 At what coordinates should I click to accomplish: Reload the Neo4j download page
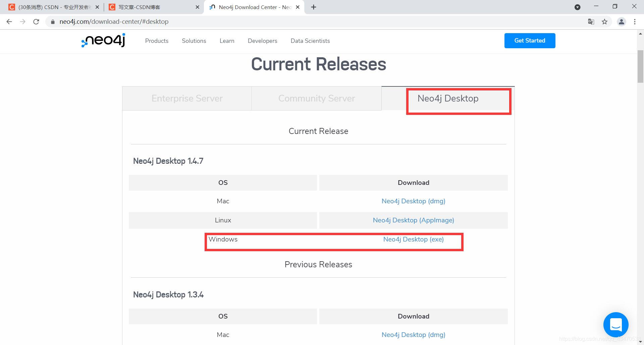tap(36, 21)
